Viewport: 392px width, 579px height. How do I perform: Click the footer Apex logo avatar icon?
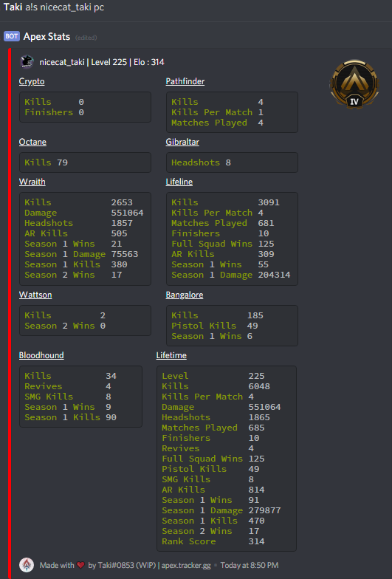(27, 565)
